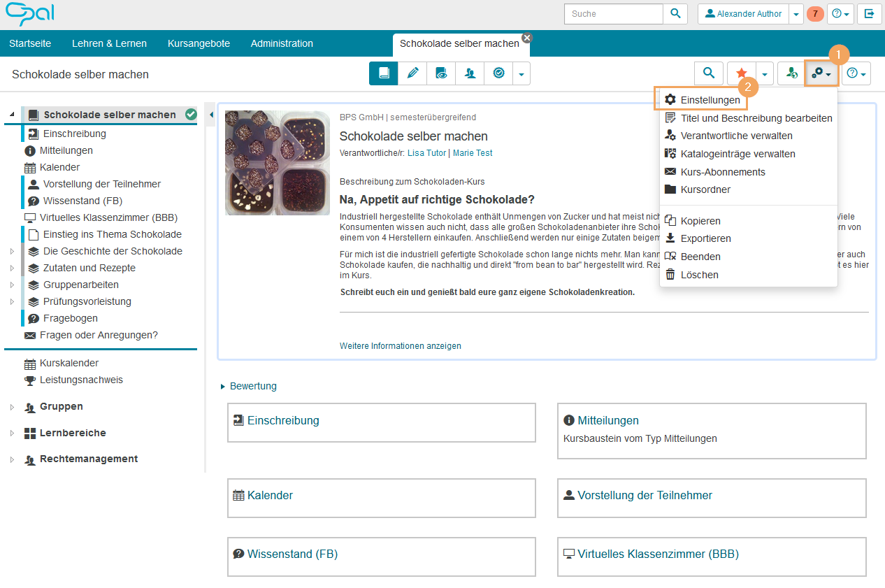This screenshot has height=588, width=885.
Task: Open Virtuelles Klassenzimmer (BBB) tree item
Action: [x=108, y=217]
